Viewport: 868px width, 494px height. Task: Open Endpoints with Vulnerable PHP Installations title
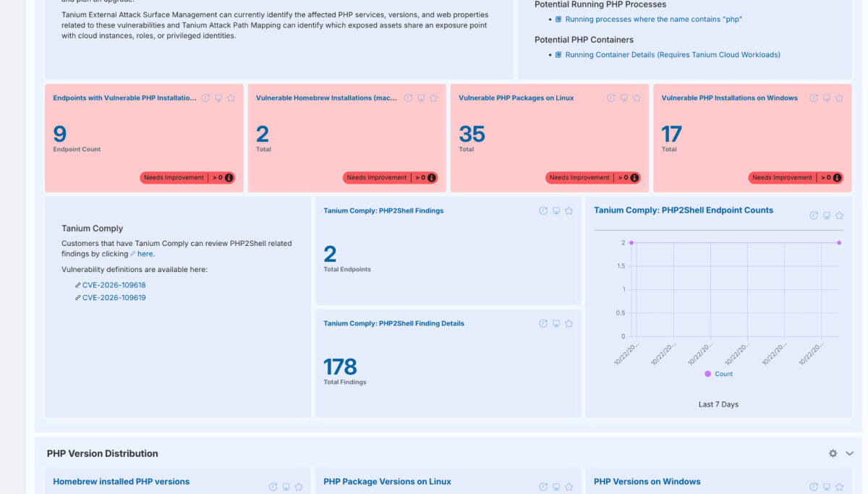(x=124, y=98)
